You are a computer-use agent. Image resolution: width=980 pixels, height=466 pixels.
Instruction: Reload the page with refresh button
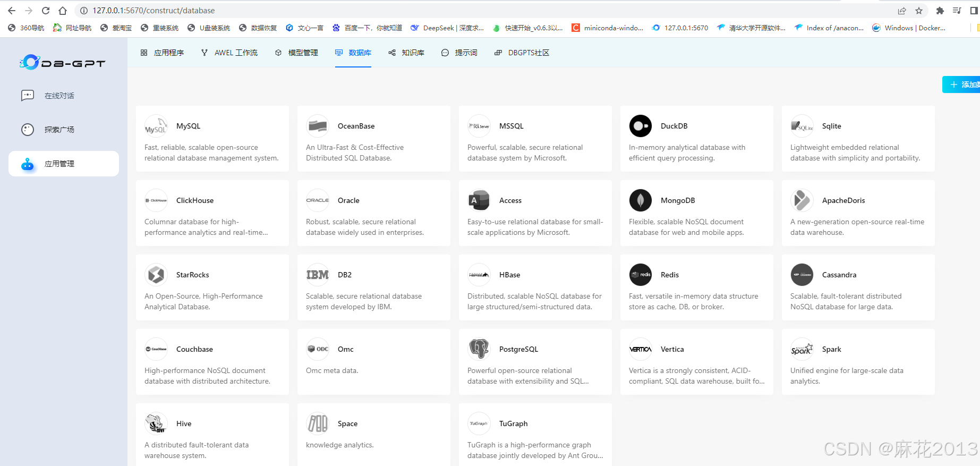pos(46,11)
